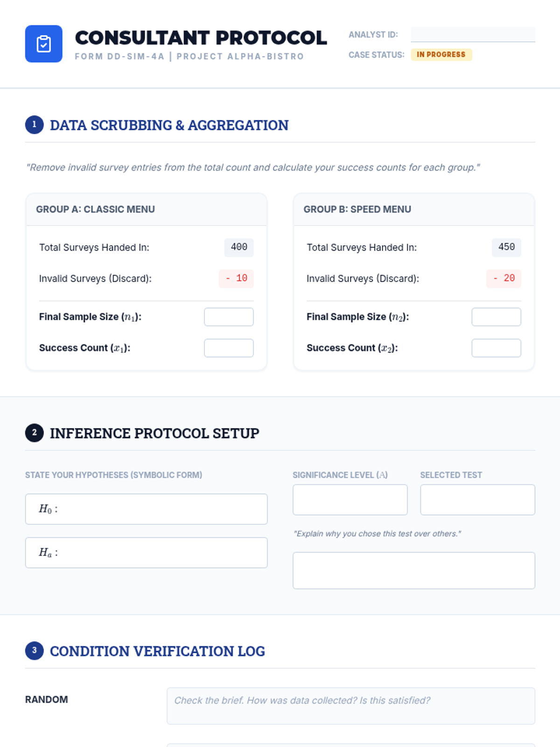
Task: Click the test explanation text area
Action: pyautogui.click(x=413, y=571)
